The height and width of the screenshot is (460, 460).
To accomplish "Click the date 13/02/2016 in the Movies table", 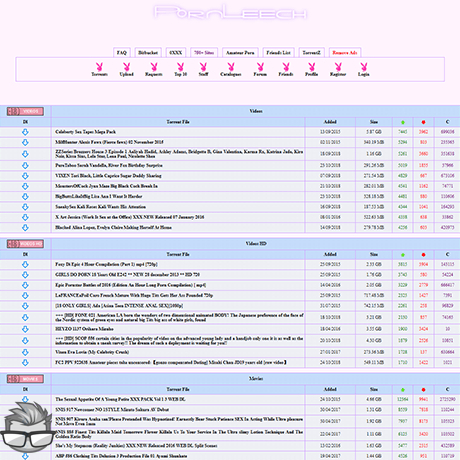I will (x=330, y=446).
